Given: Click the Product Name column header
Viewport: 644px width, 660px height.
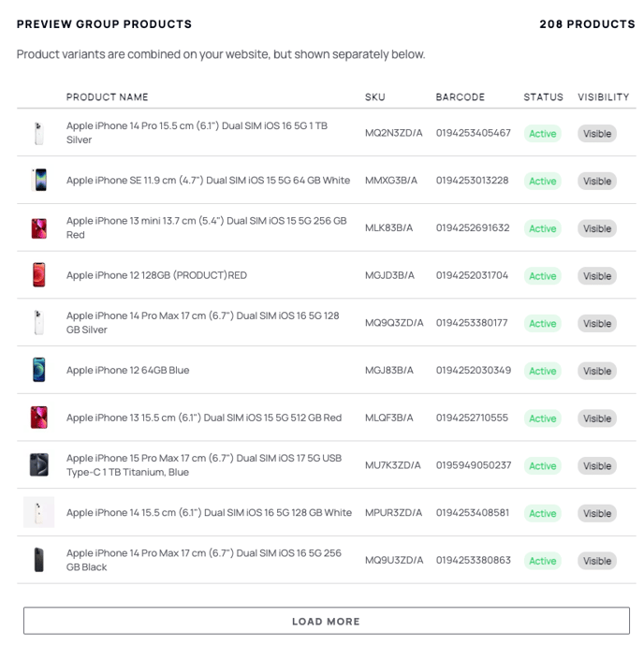Looking at the screenshot, I should click(x=107, y=97).
